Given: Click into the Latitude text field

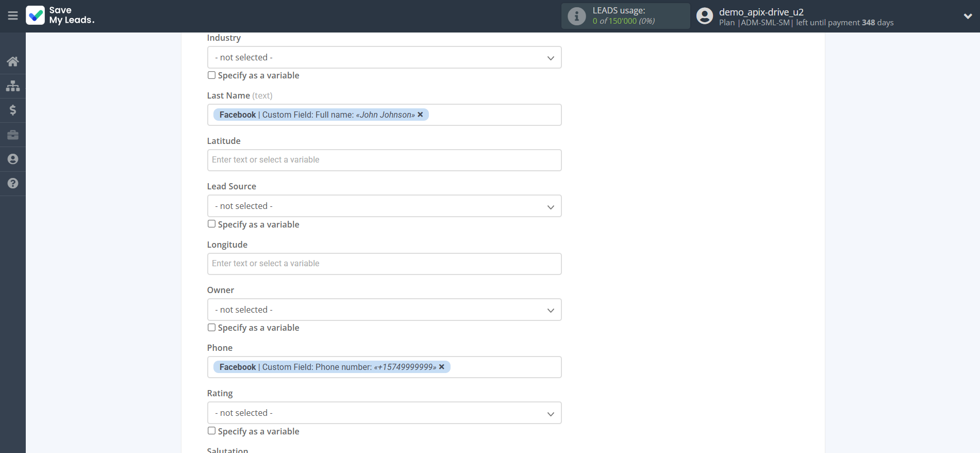Looking at the screenshot, I should tap(384, 160).
